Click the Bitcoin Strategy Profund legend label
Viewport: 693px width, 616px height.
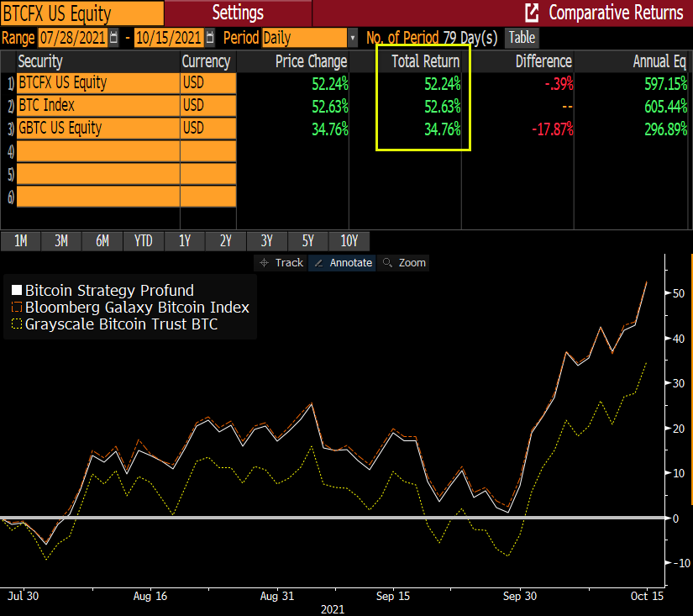[x=109, y=291]
